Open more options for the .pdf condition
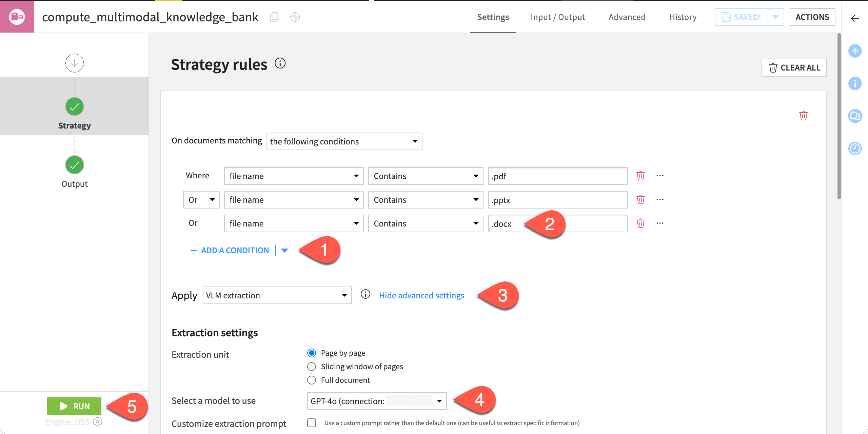Screen dimensions: 868x434 coord(660,176)
